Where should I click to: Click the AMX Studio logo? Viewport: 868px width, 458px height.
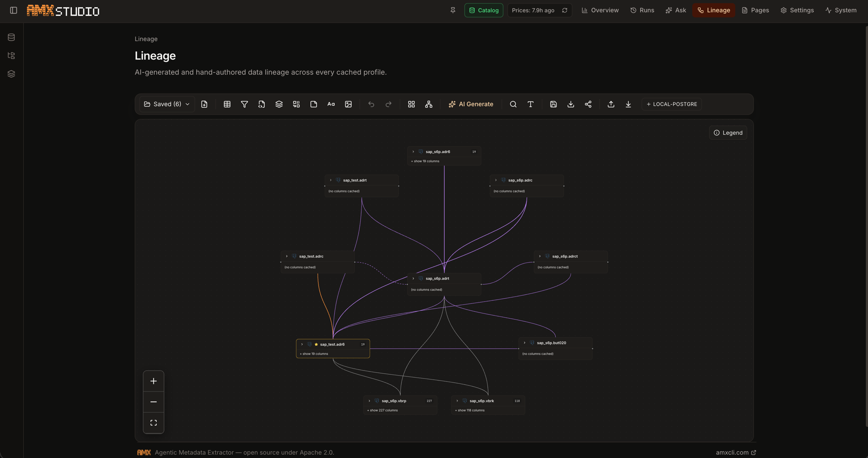tap(63, 10)
